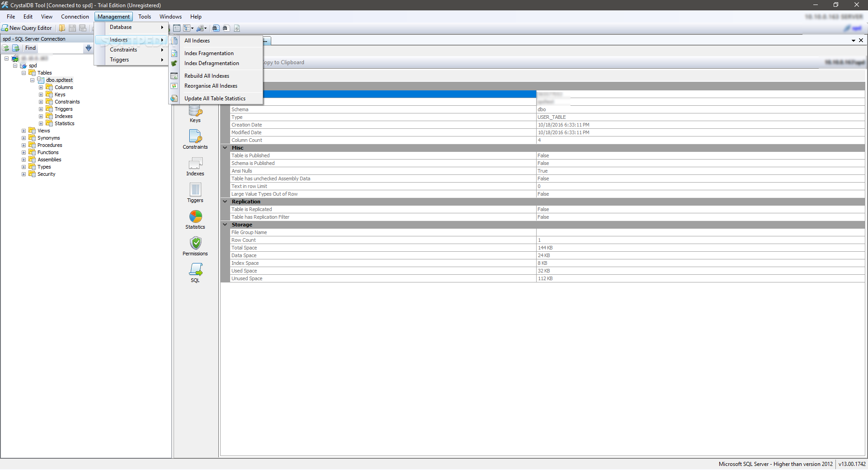
Task: Open the Tools menu
Action: click(145, 17)
